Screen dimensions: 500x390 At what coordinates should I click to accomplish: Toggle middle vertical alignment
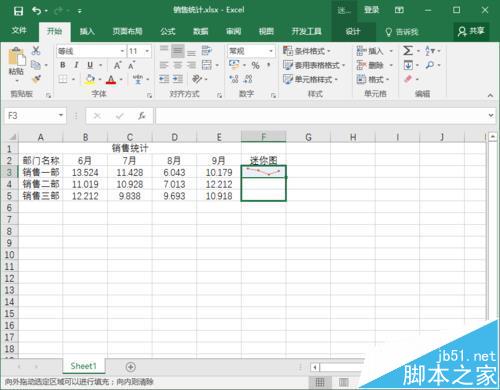tap(178, 51)
